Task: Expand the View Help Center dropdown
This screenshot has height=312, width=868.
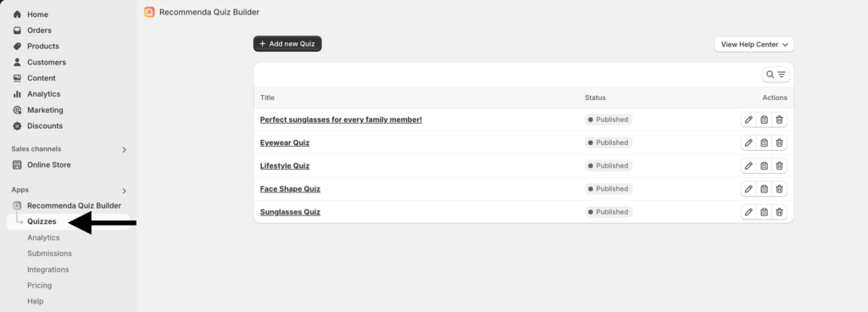Action: [754, 44]
